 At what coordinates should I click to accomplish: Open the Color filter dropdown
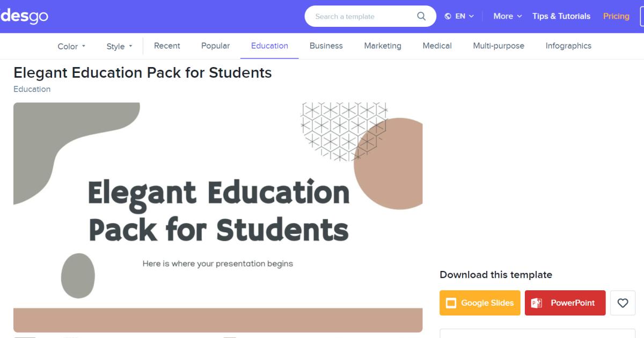tap(71, 46)
